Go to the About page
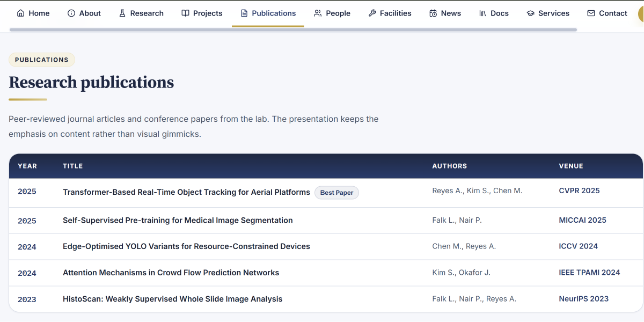The width and height of the screenshot is (644, 322). pos(84,13)
